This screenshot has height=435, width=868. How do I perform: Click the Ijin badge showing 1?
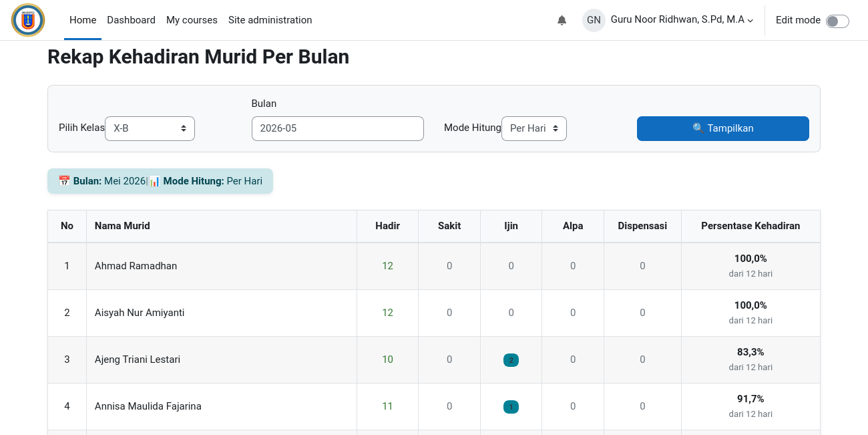pyautogui.click(x=511, y=407)
